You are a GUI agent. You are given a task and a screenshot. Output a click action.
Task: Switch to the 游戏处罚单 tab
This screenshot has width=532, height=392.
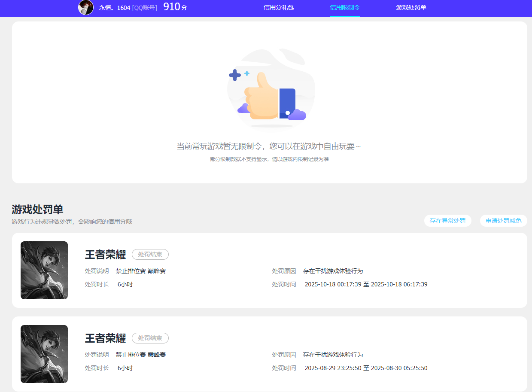coord(411,8)
